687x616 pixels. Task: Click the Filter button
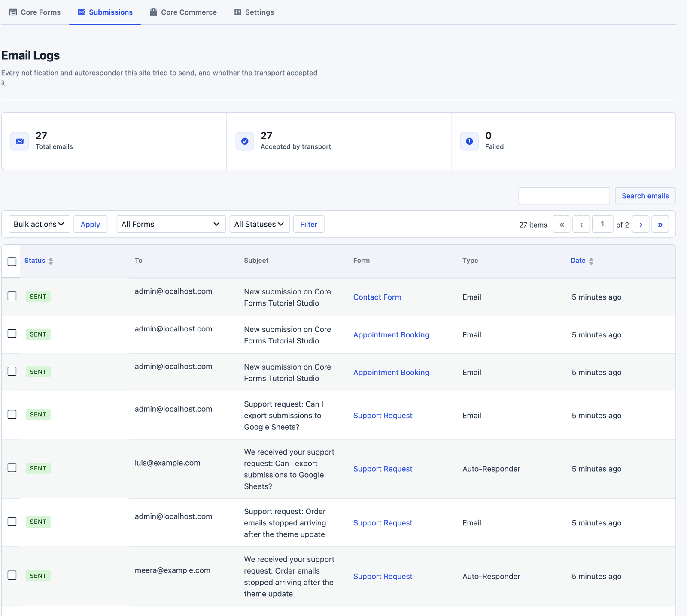point(309,224)
